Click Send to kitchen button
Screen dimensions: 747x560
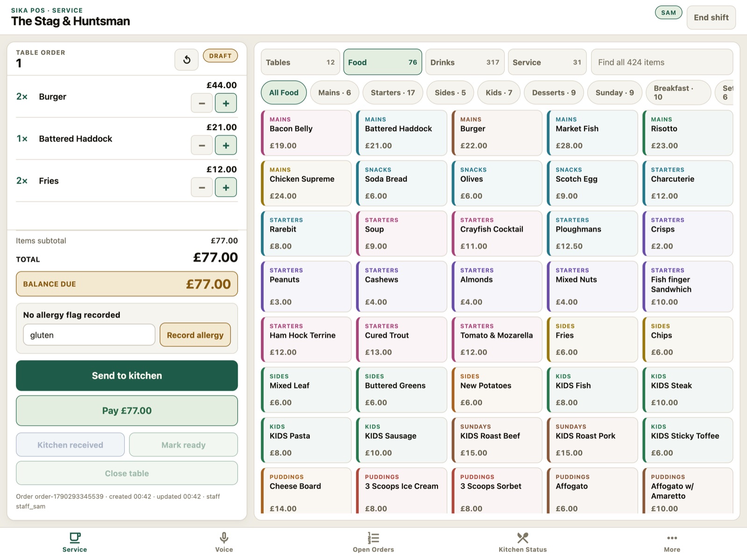(x=127, y=376)
